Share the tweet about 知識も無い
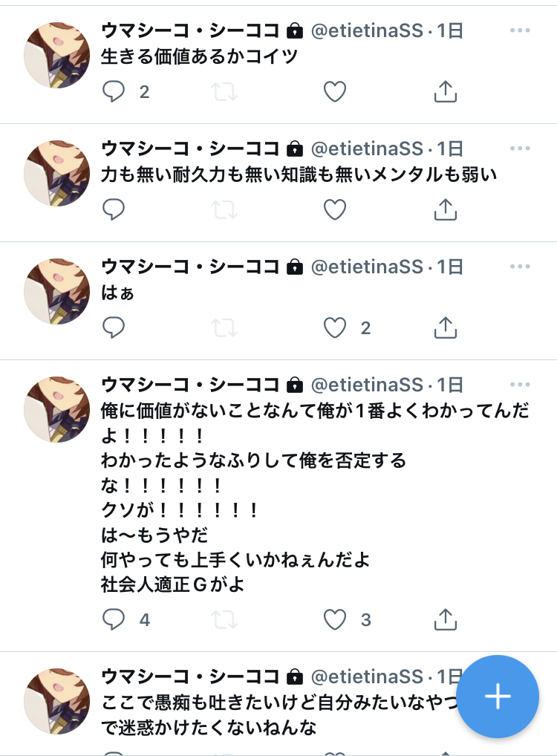Screen dimensions: 557x756 tap(445, 209)
